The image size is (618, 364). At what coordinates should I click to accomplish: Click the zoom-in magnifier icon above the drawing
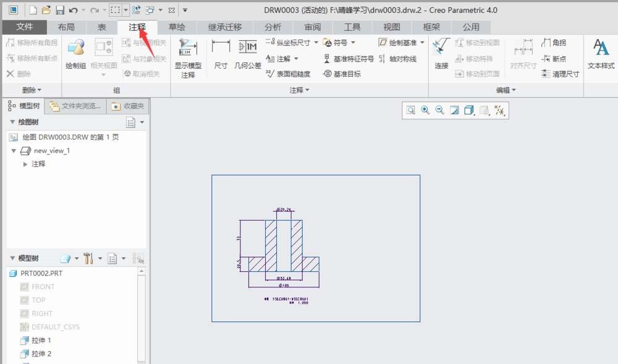tap(425, 110)
